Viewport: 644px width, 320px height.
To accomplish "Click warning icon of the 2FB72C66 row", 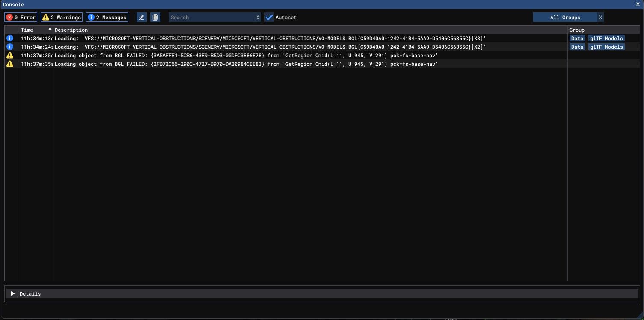I will point(10,64).
